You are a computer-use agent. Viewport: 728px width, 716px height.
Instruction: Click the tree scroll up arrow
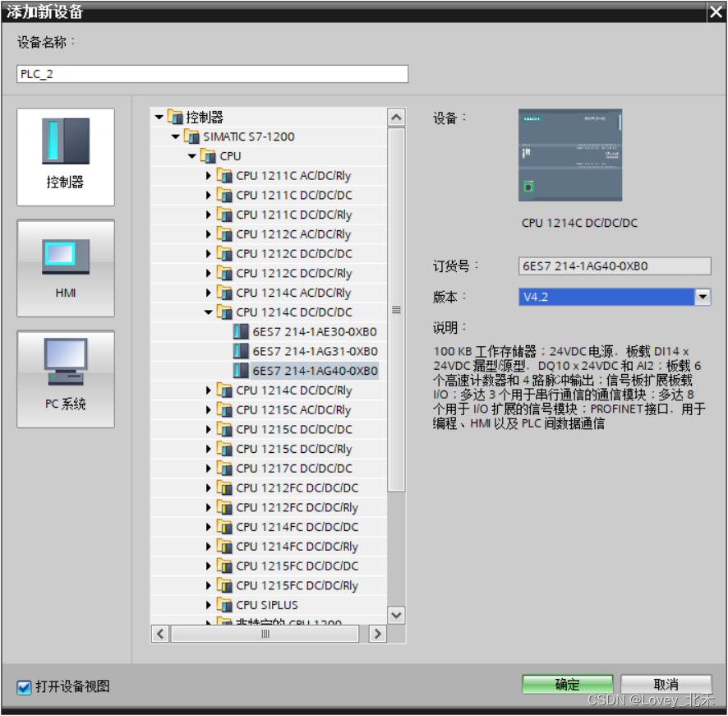point(396,118)
